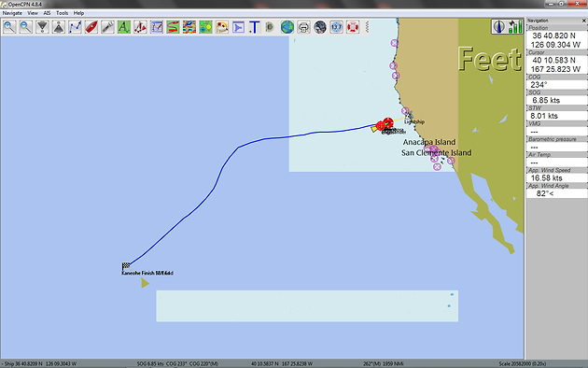The image size is (588, 368).
Task: Click the green circles plugin icon
Action: point(205,27)
